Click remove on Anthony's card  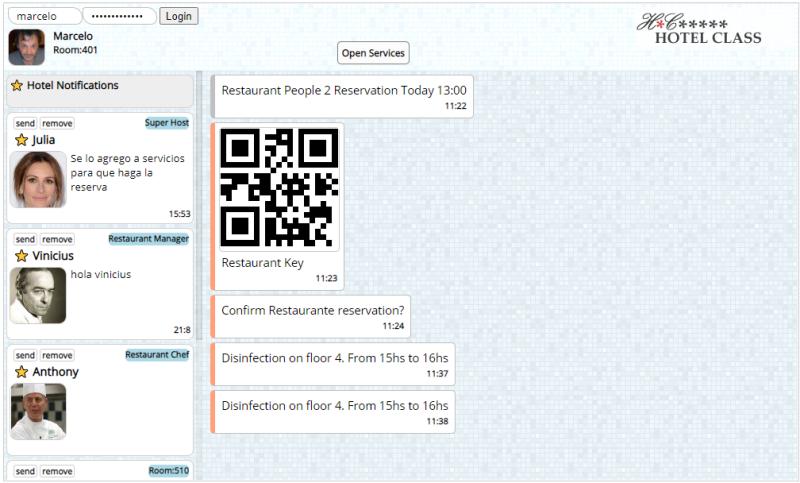click(57, 355)
